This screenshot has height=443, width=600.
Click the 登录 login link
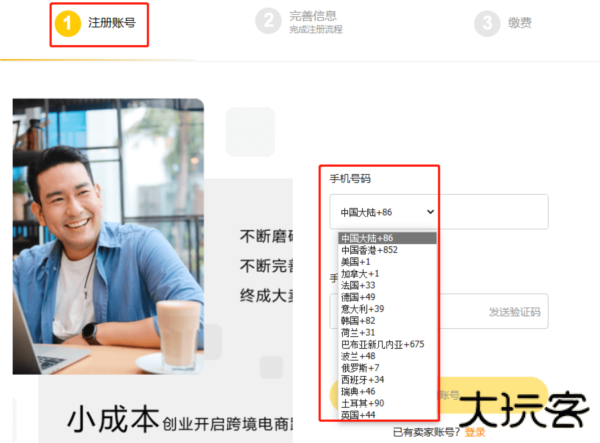[x=475, y=432]
